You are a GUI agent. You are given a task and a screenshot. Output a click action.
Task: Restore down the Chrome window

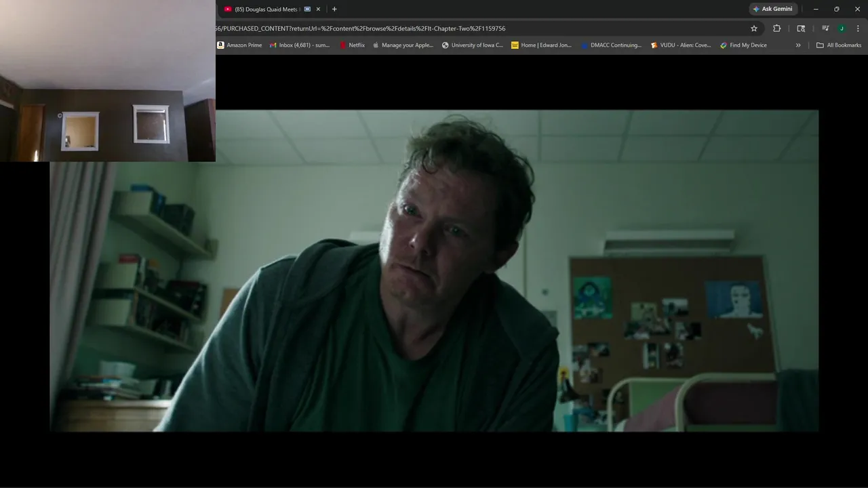(836, 9)
